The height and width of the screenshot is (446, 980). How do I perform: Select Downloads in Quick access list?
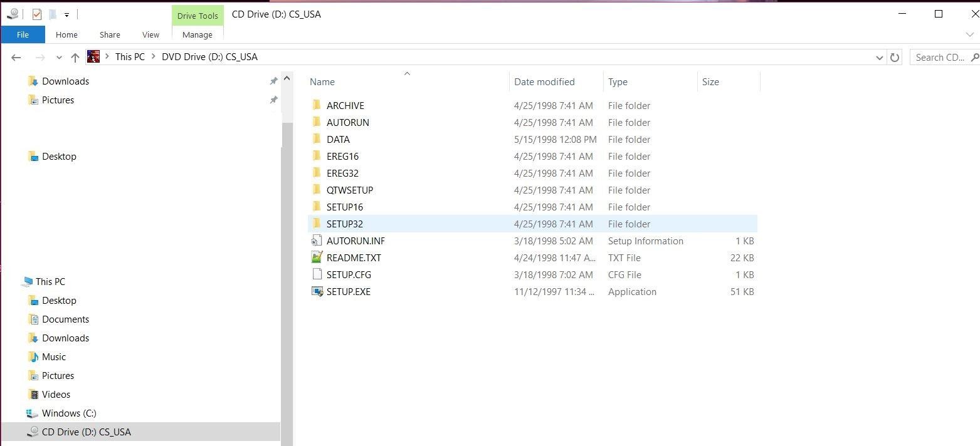pyautogui.click(x=65, y=81)
